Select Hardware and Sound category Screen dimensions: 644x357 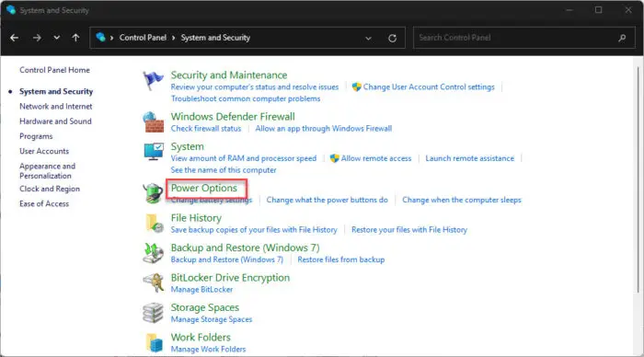click(55, 121)
